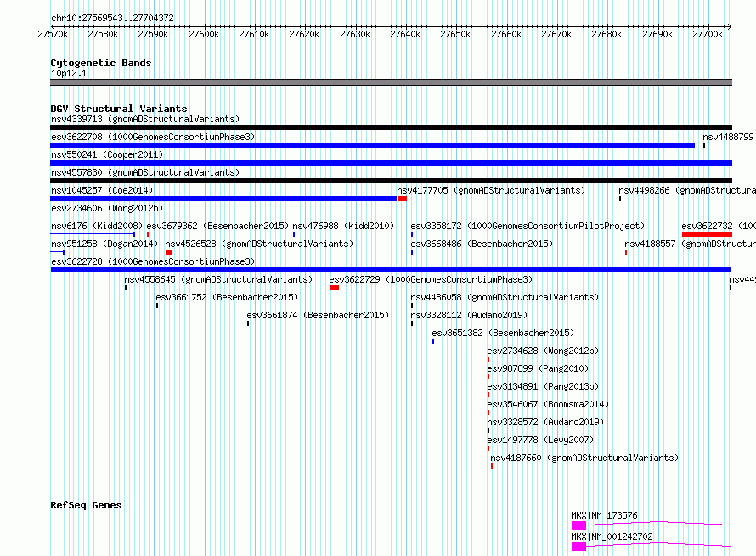
Task: Click nsv3328572 Audano2019 label
Action: [x=545, y=422]
